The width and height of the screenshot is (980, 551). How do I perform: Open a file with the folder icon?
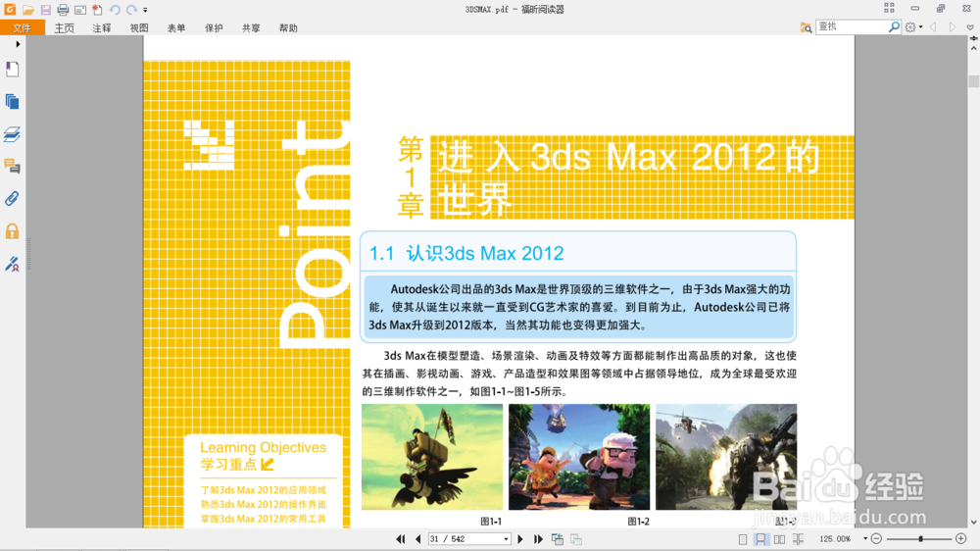click(x=27, y=10)
